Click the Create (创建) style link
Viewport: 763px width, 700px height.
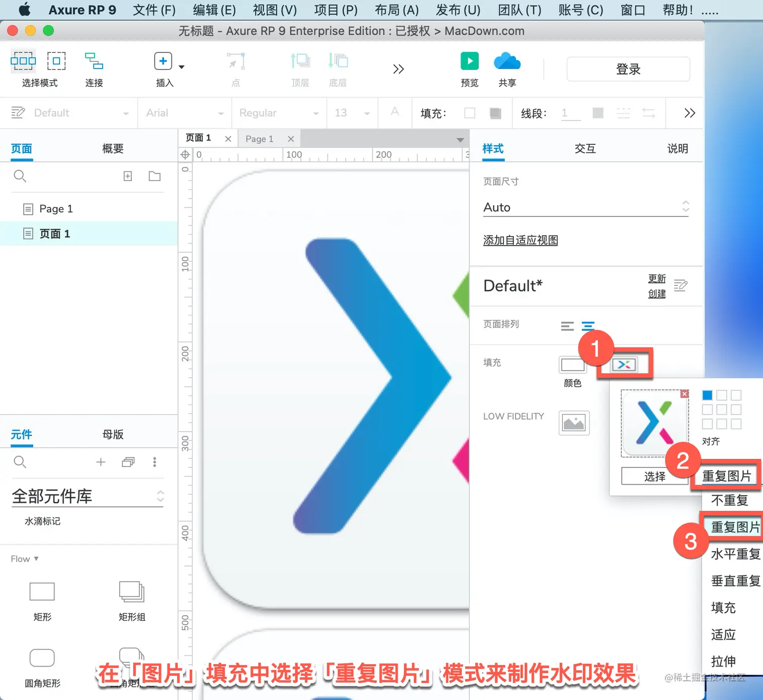coord(657,294)
